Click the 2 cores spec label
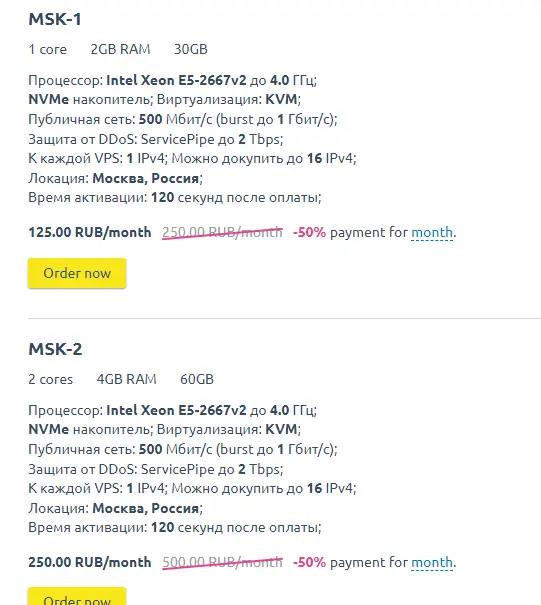Image resolution: width=541 pixels, height=605 pixels. point(51,379)
